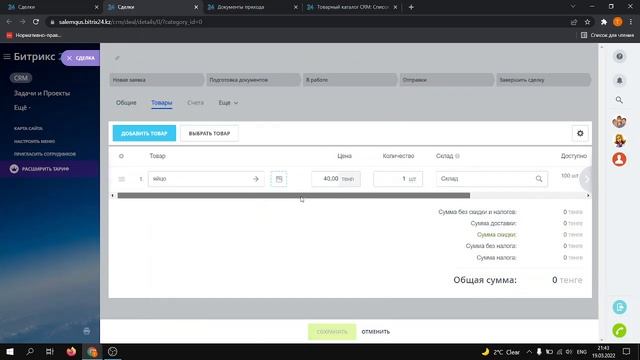Open Задачи и Проекты in sidebar
This screenshot has height=360, width=640.
(42, 93)
